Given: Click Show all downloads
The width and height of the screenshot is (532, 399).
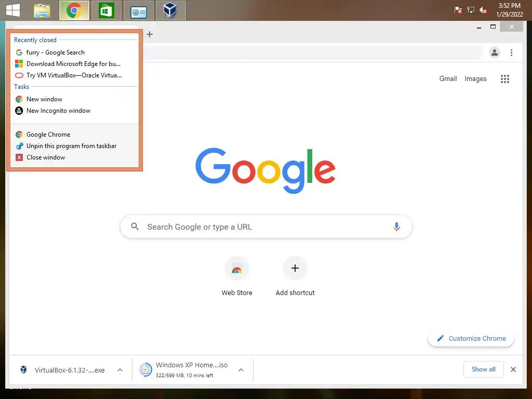Looking at the screenshot, I should pos(484,369).
